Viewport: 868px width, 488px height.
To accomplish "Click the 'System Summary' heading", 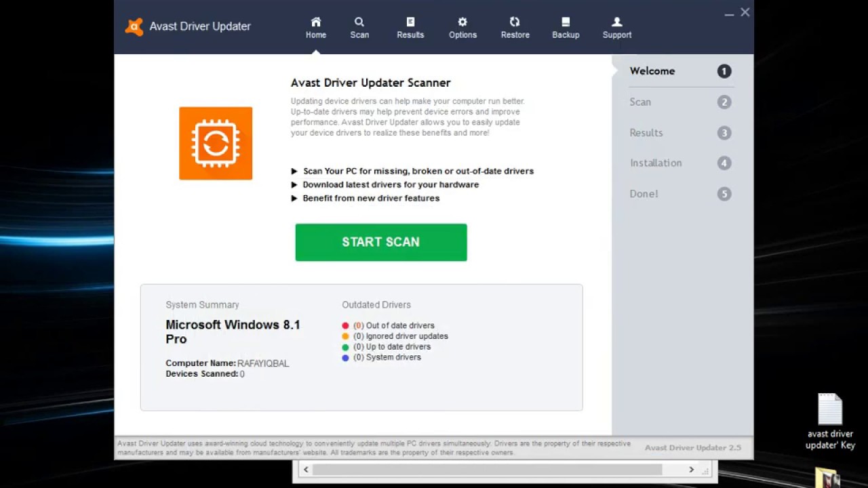I will pos(202,305).
